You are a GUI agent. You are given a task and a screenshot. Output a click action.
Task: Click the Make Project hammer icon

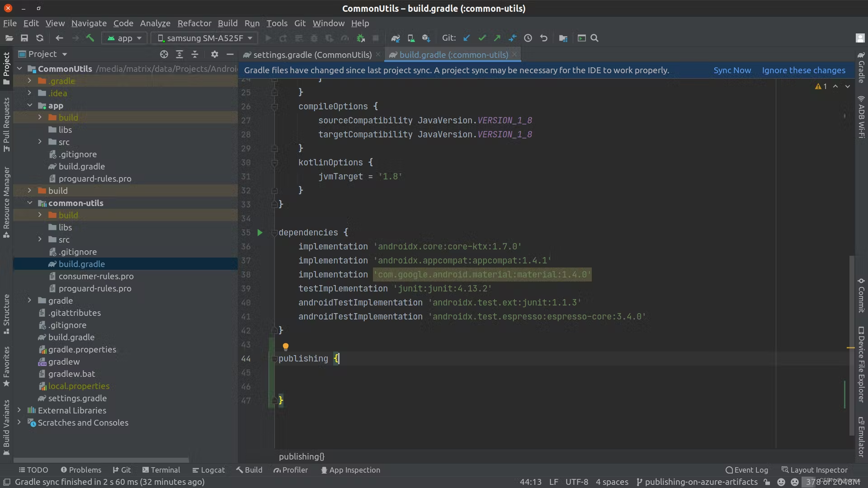pyautogui.click(x=90, y=38)
